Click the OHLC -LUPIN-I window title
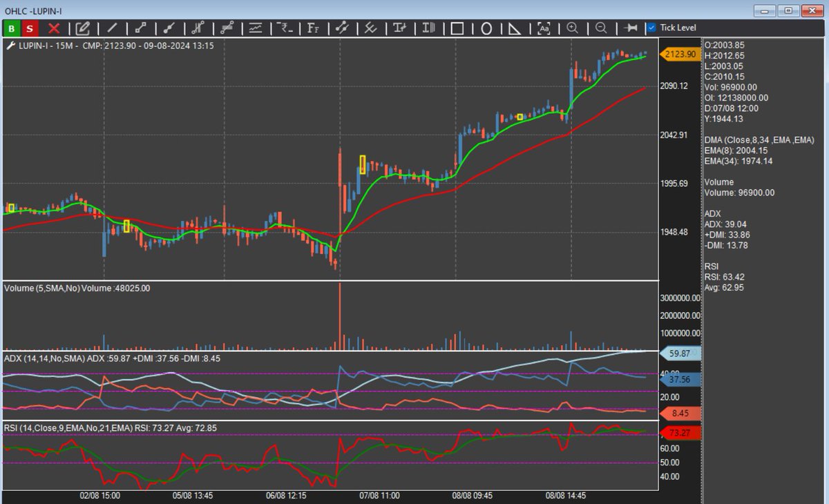This screenshot has height=504, width=829. 32,10
